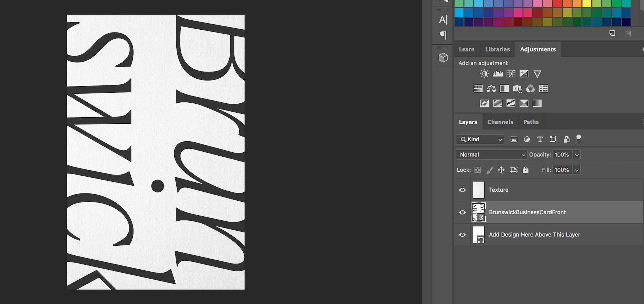Click the Color Balance scales icon
The image size is (644, 304).
coord(491,89)
